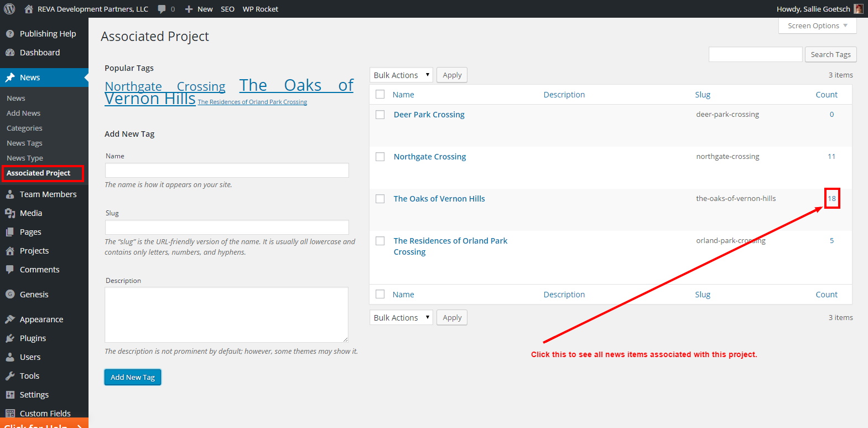Viewport: 868px width, 428px height.
Task: Click the Comments speech bubble sidebar icon
Action: point(10,270)
